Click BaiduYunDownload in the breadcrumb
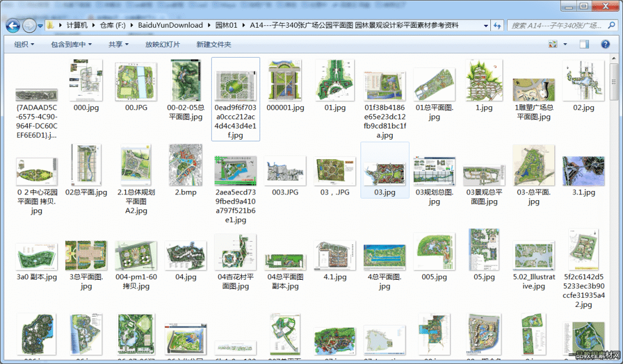The width and height of the screenshot is (623, 364). pyautogui.click(x=170, y=25)
